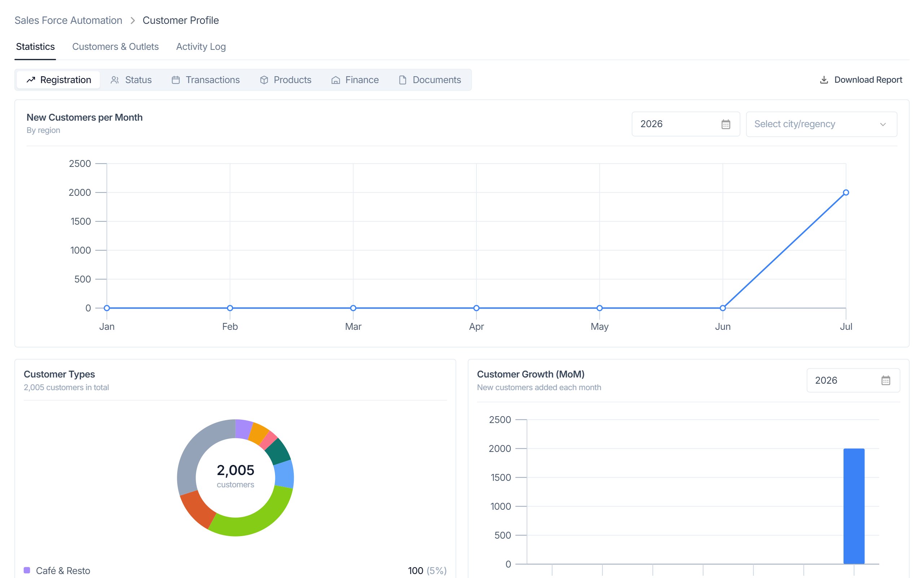This screenshot has height=578, width=924.
Task: Click the breadcrumb chevron separator
Action: (x=132, y=20)
